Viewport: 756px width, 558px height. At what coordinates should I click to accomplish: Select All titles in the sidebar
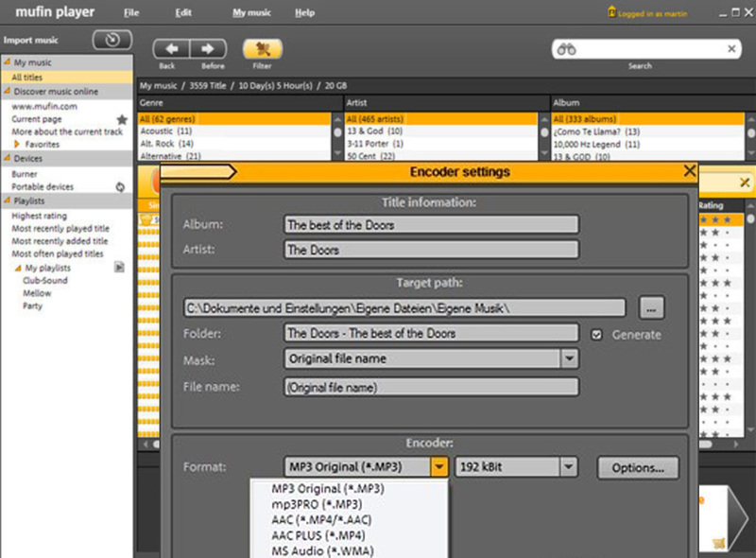pos(67,78)
